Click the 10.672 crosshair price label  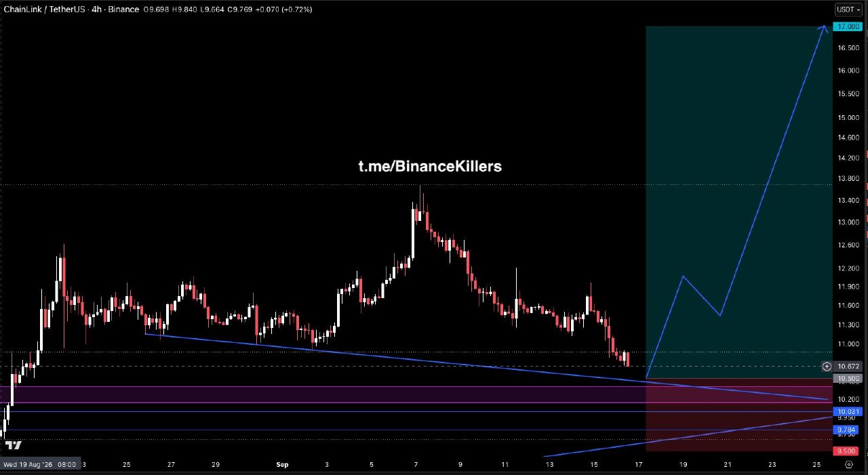coord(848,366)
